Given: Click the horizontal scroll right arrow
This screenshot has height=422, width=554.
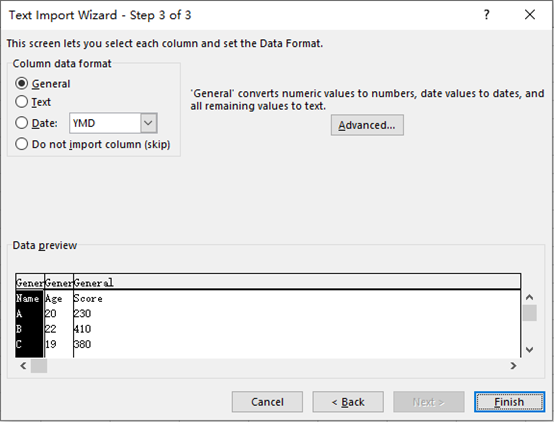Looking at the screenshot, I should click(x=513, y=366).
